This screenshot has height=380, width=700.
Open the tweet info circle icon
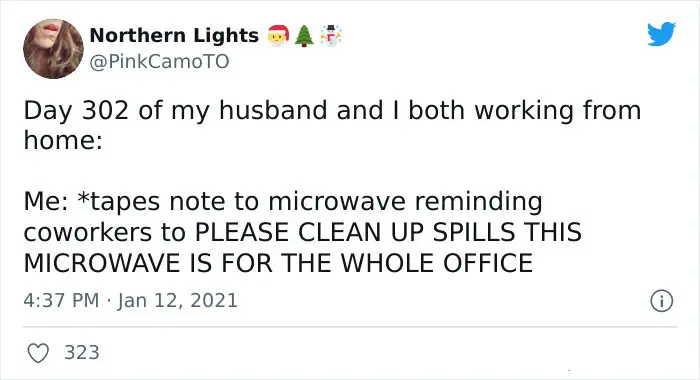(662, 301)
